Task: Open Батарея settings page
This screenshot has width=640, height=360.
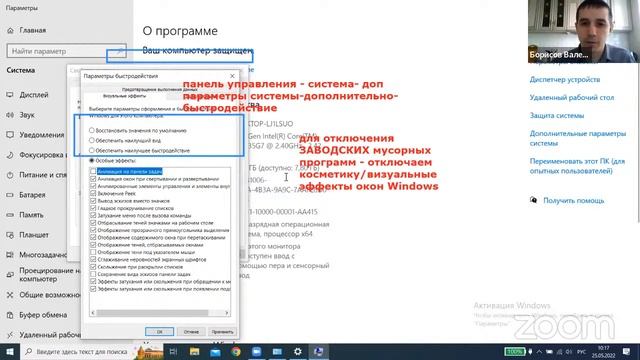Action: [x=32, y=195]
